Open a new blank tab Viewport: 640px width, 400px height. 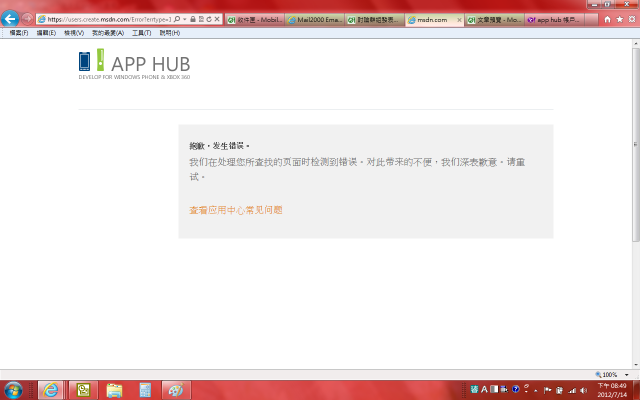[591, 20]
